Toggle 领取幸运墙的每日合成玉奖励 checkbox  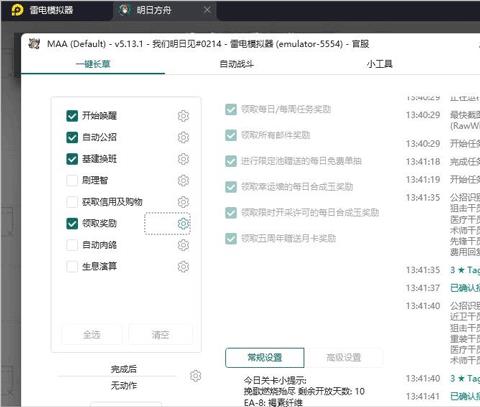(x=231, y=187)
